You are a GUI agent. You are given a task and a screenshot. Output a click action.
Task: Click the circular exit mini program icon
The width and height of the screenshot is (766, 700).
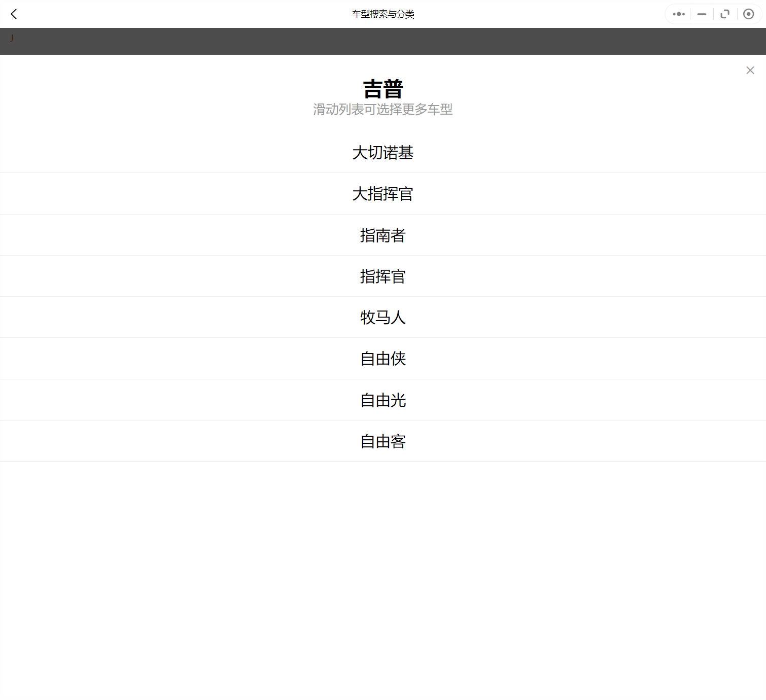tap(748, 14)
